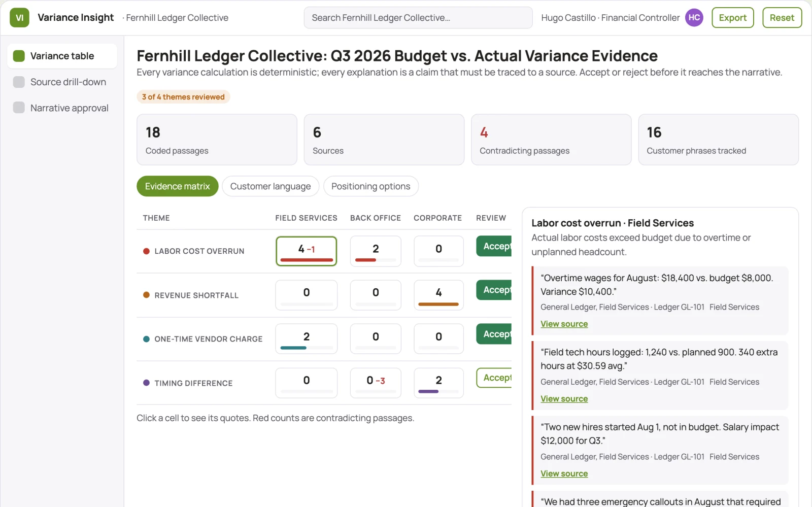Click the Labor cost overrun theme label
The height and width of the screenshot is (507, 812).
point(199,251)
